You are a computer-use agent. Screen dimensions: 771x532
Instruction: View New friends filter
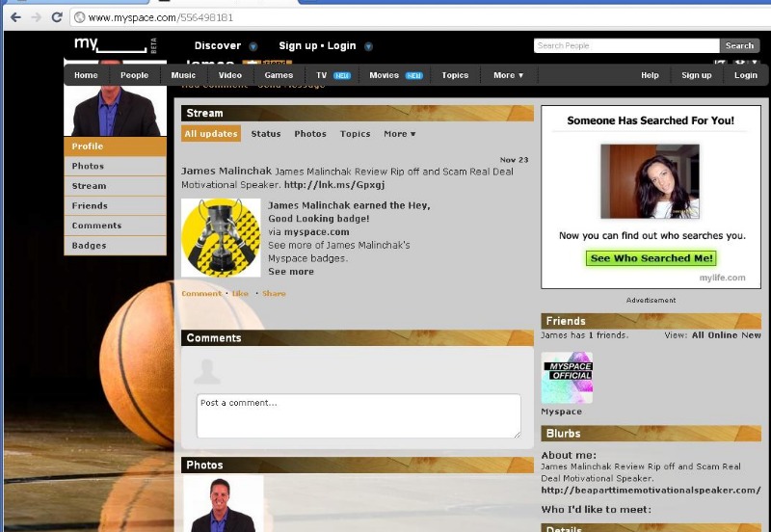coord(751,335)
